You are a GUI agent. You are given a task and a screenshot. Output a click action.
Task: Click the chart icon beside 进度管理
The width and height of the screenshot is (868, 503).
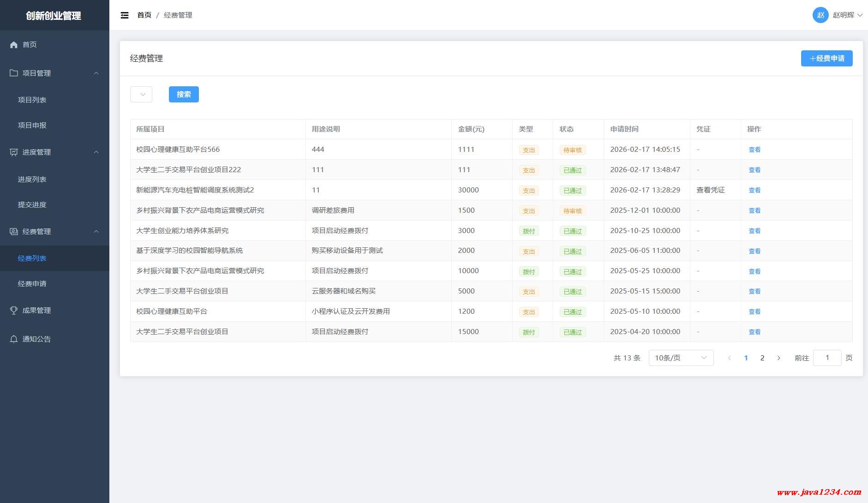coord(14,152)
